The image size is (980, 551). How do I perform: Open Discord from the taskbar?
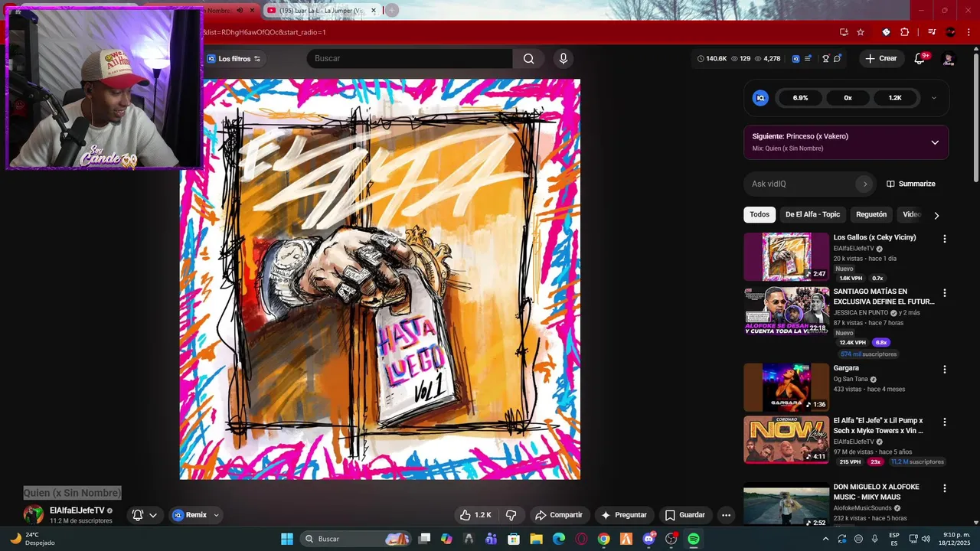[x=649, y=539]
